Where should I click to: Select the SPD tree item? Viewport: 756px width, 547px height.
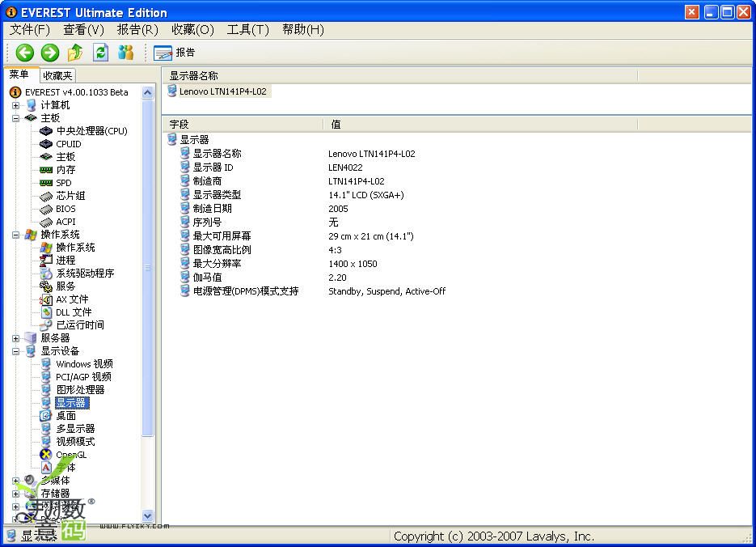64,183
